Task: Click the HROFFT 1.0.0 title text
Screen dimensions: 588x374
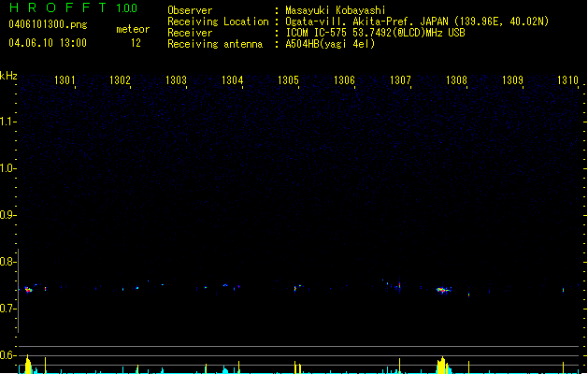Action: pos(74,7)
